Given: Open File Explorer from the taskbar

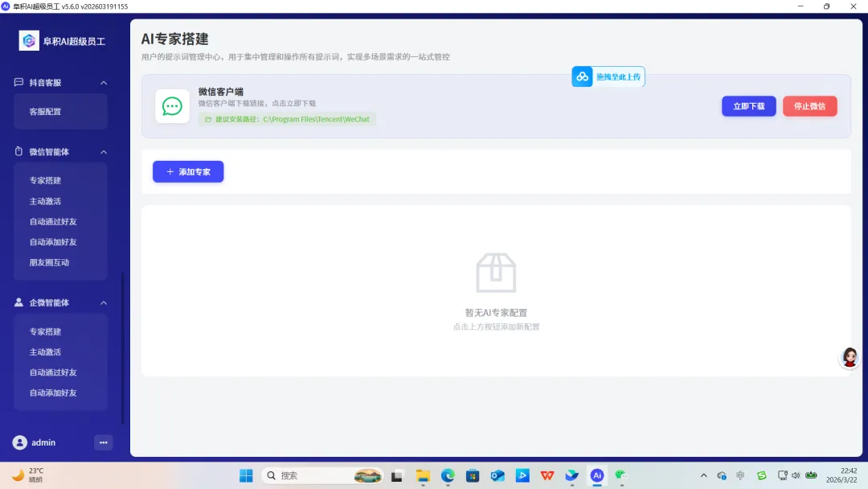Looking at the screenshot, I should pyautogui.click(x=423, y=475).
